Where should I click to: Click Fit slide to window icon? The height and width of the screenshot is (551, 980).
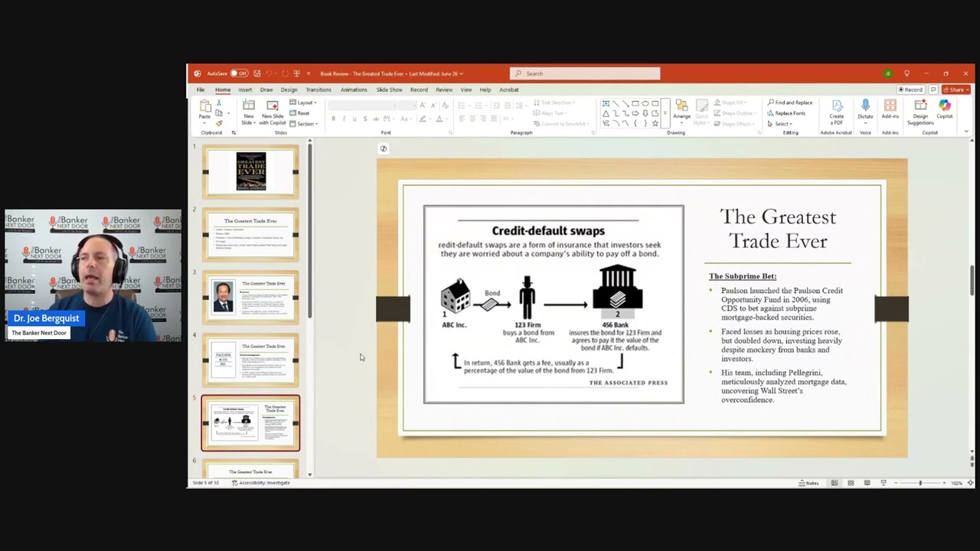coord(971,483)
